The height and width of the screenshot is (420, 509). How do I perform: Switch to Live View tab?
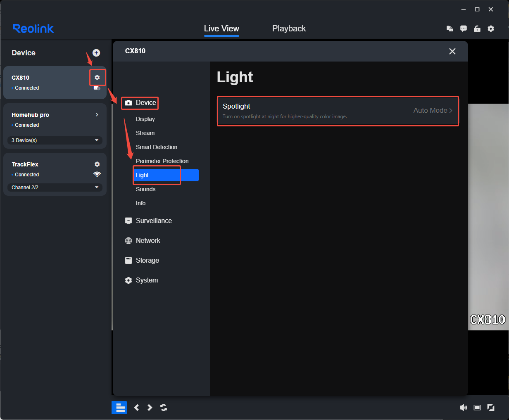221,28
